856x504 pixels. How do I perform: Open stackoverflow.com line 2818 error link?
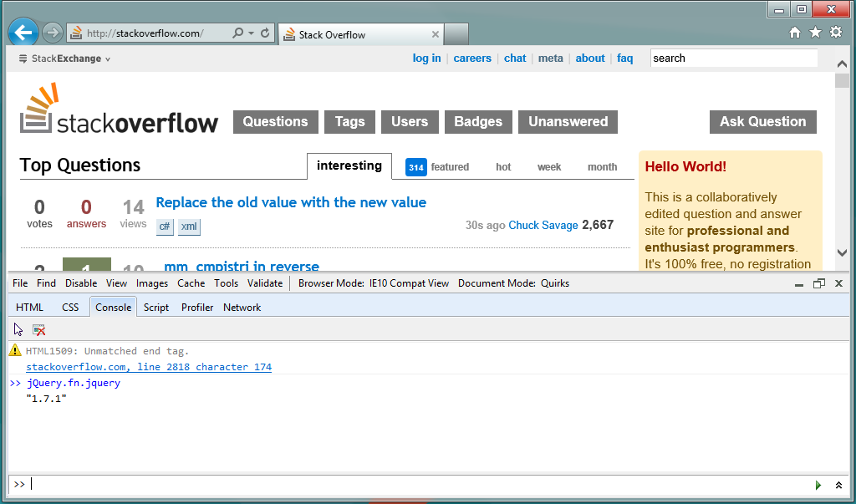(x=149, y=367)
